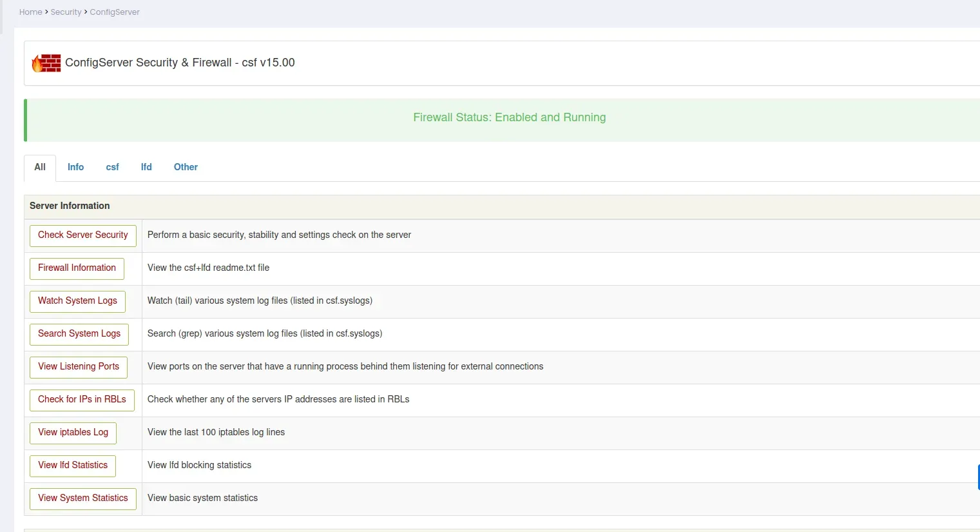Click View System Statistics button
This screenshot has width=980, height=532.
coord(83,498)
